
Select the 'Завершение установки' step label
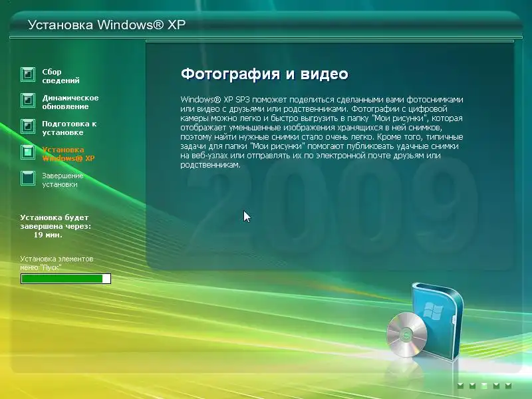pyautogui.click(x=63, y=180)
